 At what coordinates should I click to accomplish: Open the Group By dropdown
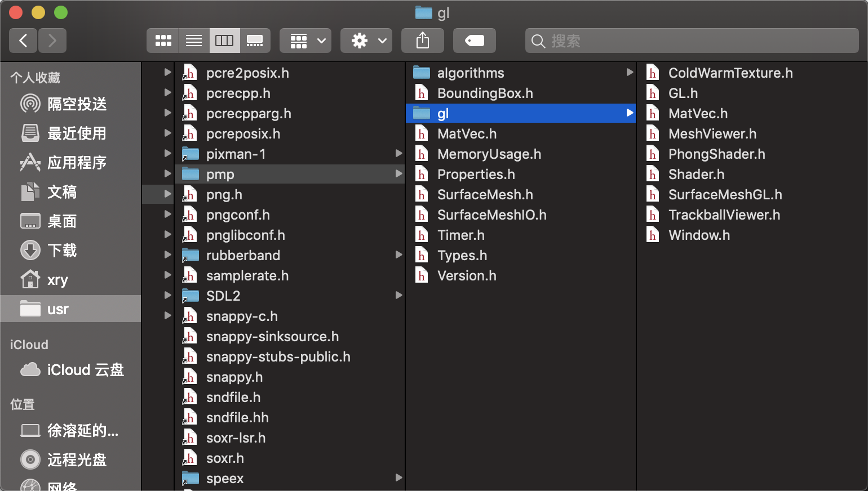pos(305,41)
